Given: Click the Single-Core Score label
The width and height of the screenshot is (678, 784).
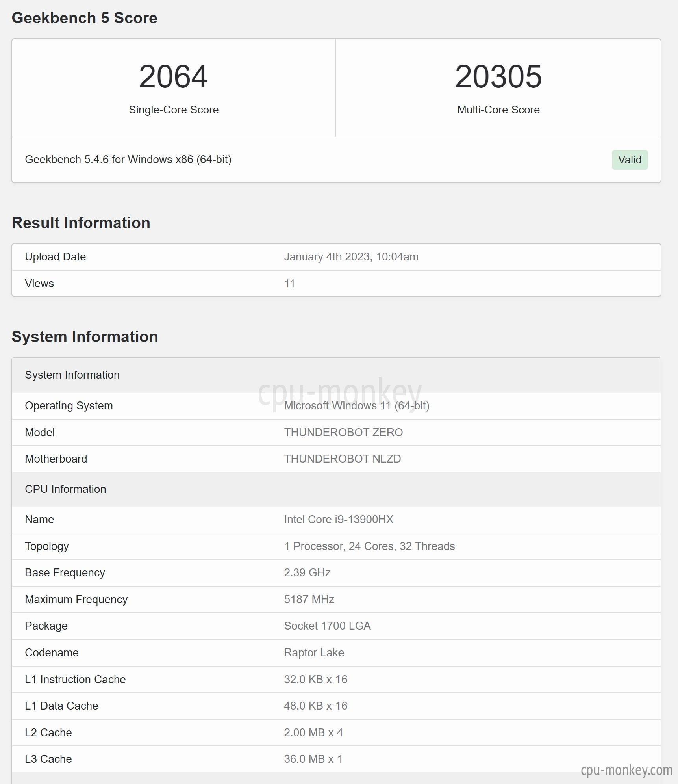Looking at the screenshot, I should (x=174, y=110).
